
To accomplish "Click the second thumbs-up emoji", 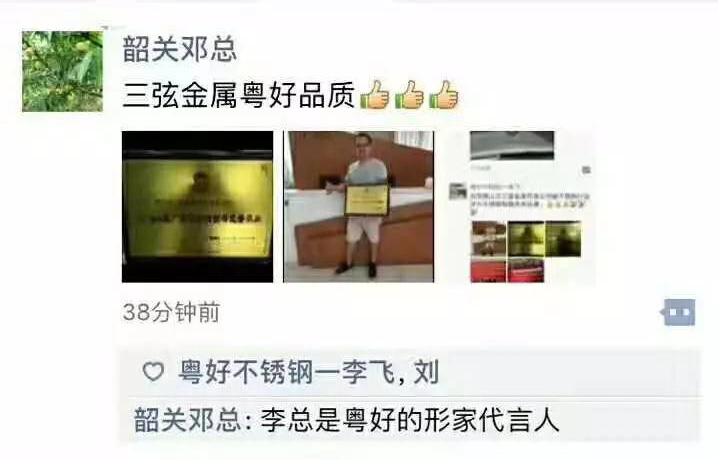I will [409, 95].
